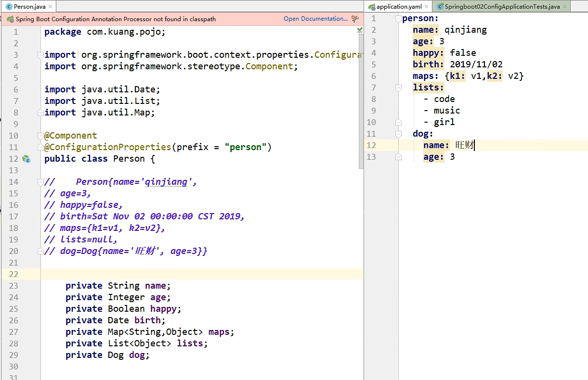Click the green inspection checkmark in Person.java editor
Viewport: 588px width, 380px height.
(x=360, y=30)
